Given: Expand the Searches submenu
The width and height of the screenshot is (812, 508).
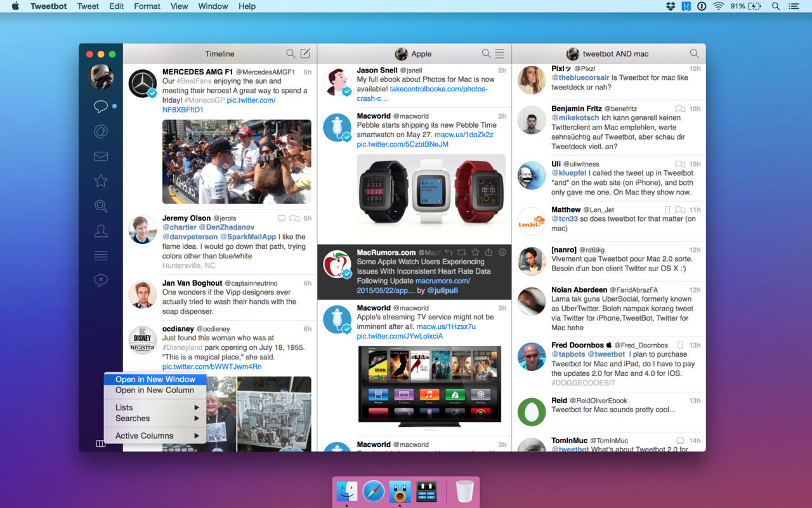Looking at the screenshot, I should pos(155,418).
